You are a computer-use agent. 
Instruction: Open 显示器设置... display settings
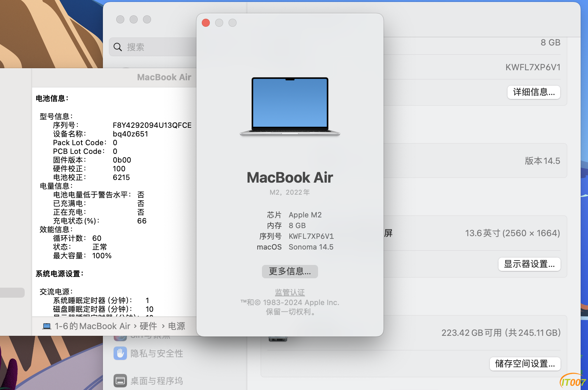(x=530, y=264)
